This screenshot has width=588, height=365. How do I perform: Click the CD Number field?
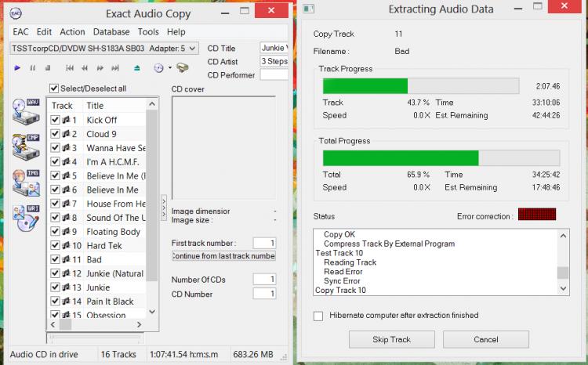click(265, 294)
